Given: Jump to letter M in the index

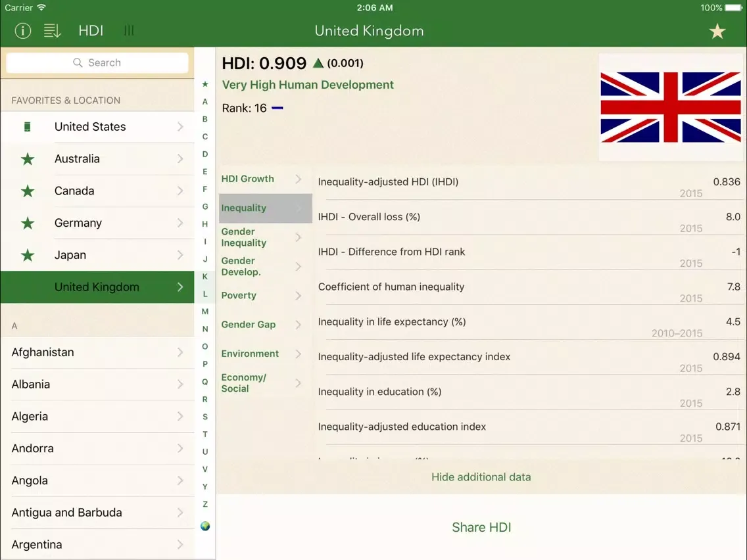Looking at the screenshot, I should [205, 312].
